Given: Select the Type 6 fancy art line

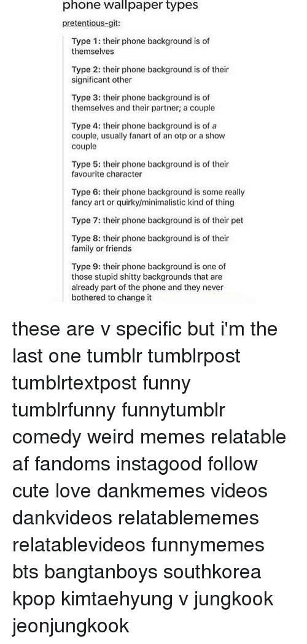Looking at the screenshot, I should (x=158, y=197).
